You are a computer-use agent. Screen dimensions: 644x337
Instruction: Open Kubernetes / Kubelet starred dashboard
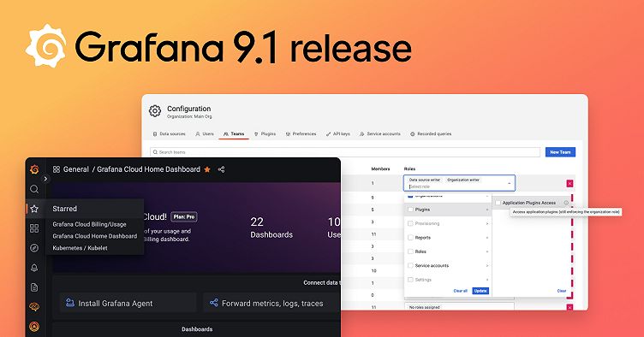(80, 248)
